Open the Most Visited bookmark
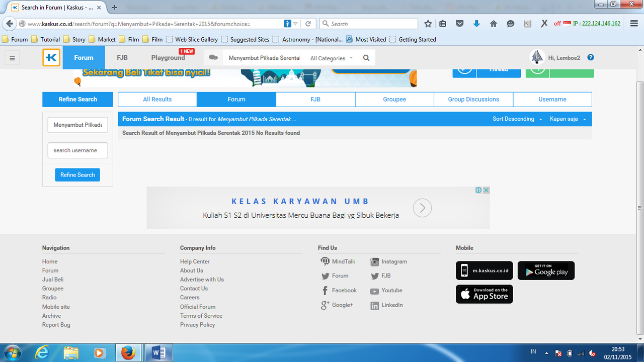644x362 pixels. pos(366,39)
